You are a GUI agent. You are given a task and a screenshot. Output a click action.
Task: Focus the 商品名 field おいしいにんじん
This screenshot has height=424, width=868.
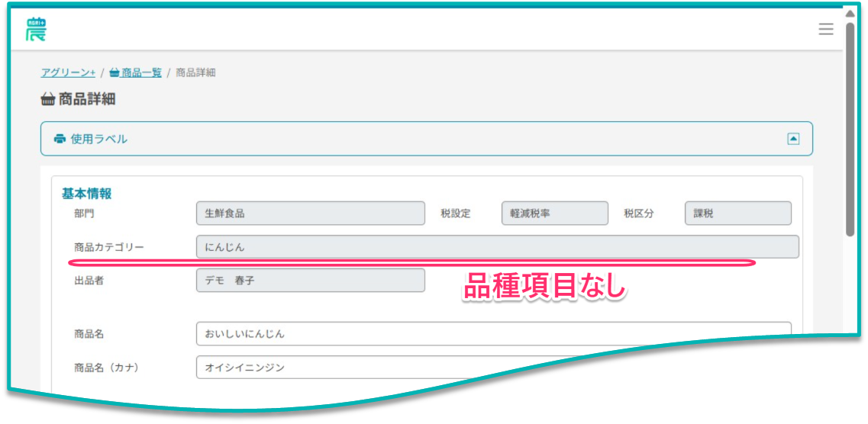coord(493,334)
